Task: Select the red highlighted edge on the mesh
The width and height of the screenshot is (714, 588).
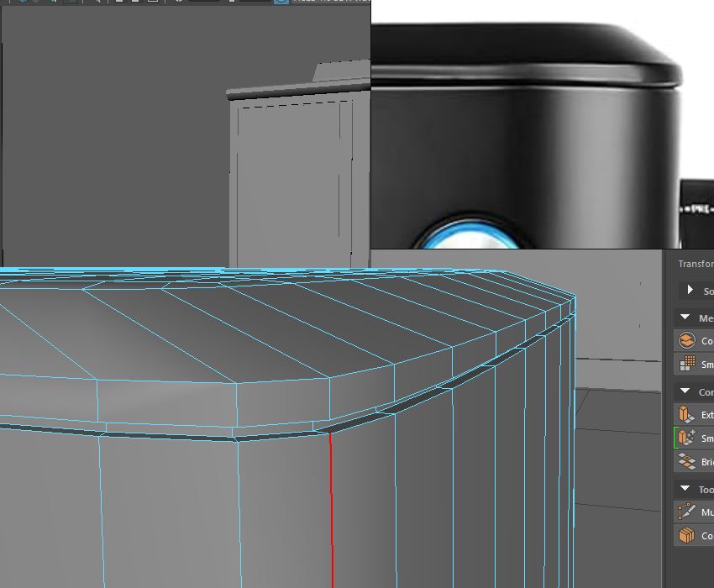Action: tap(332, 510)
